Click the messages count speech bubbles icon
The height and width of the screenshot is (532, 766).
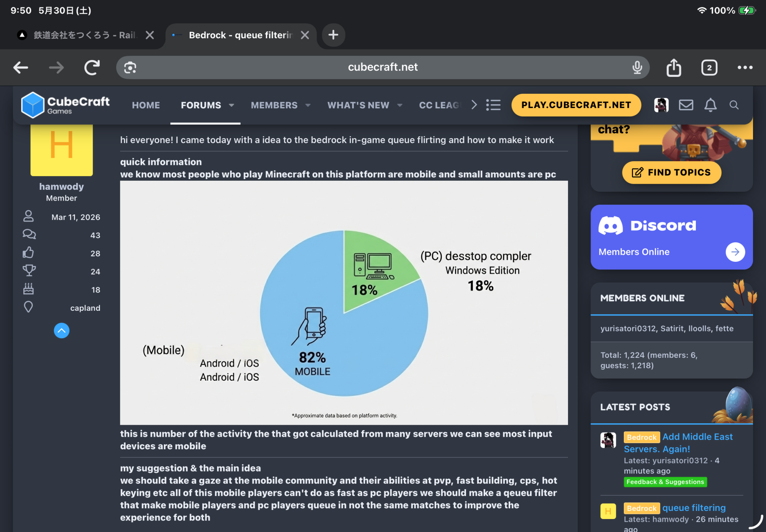coord(29,234)
